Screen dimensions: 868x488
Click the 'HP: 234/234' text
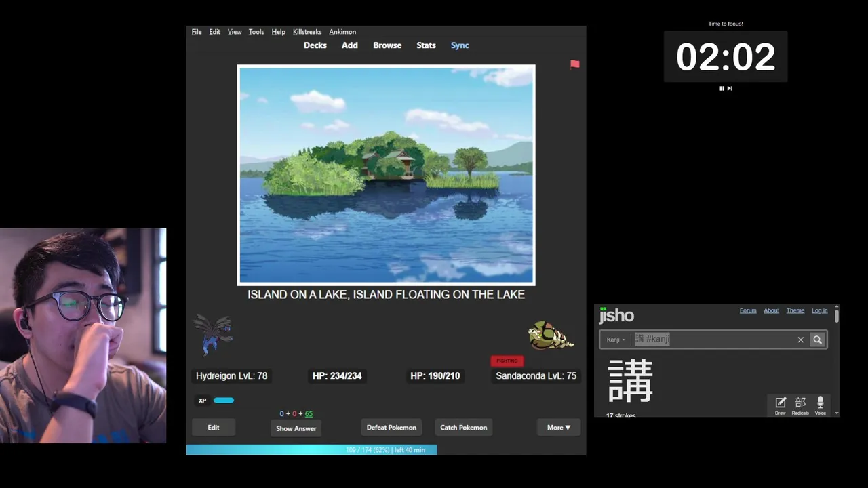(x=337, y=375)
